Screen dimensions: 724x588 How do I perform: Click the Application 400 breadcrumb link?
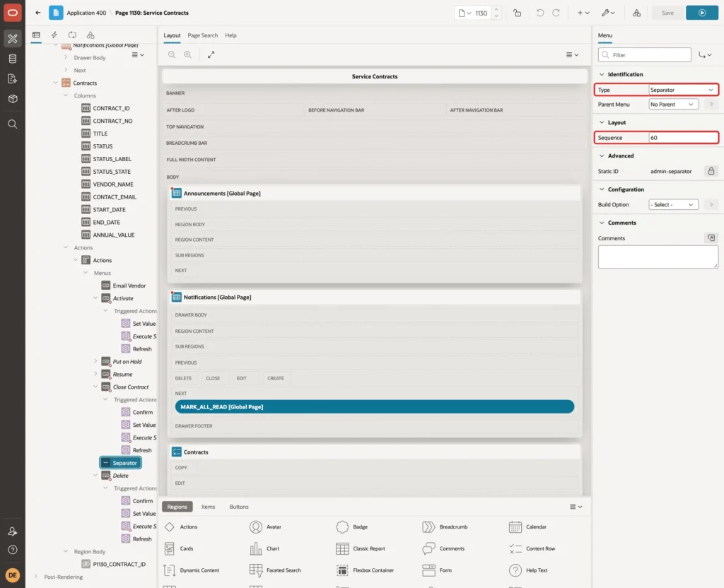point(86,13)
